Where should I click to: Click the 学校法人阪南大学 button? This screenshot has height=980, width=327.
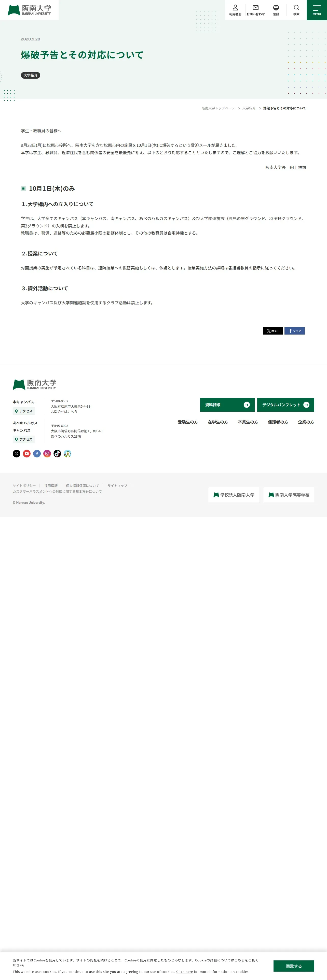tap(234, 495)
